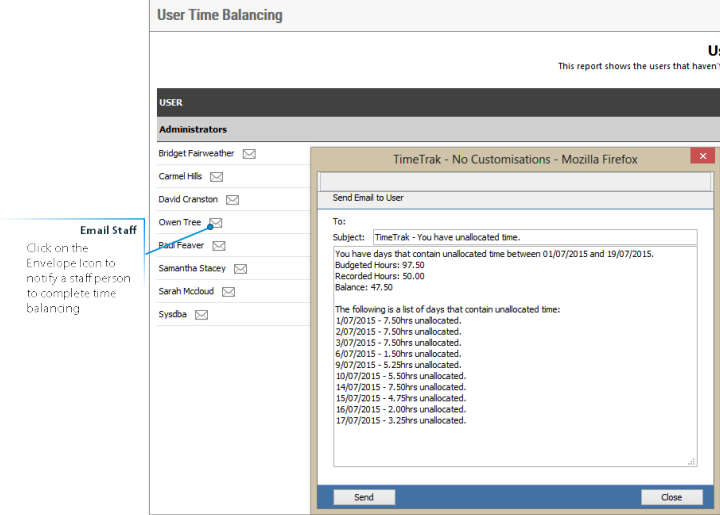This screenshot has height=515, width=720.
Task: Click '17/07/2015 - 3.25hrs unallocated' line
Action: coord(400,420)
